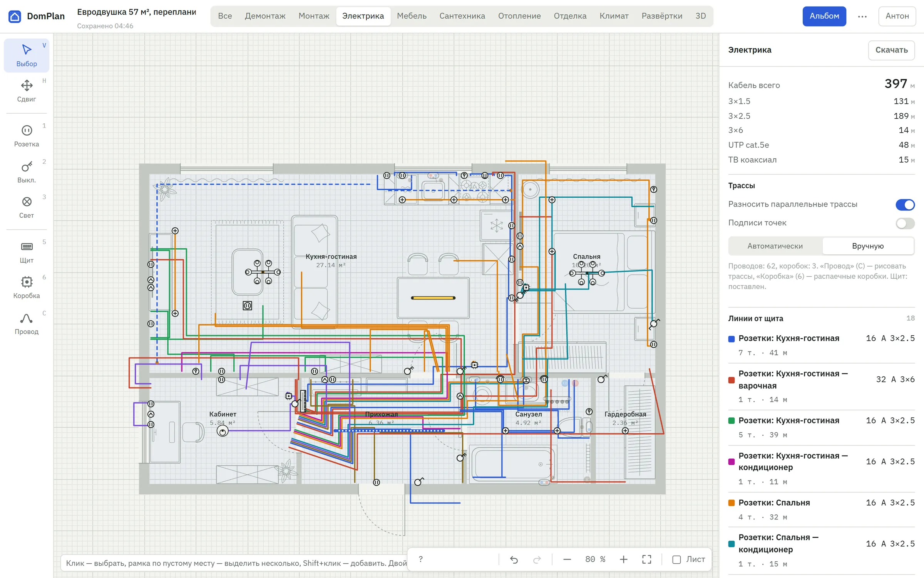Enable the Подписи точек toggle
This screenshot has width=924, height=578.
click(905, 223)
